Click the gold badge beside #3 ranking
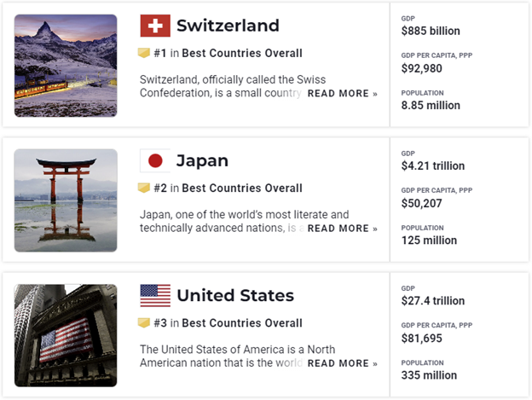This screenshot has height=400, width=532. (x=144, y=323)
